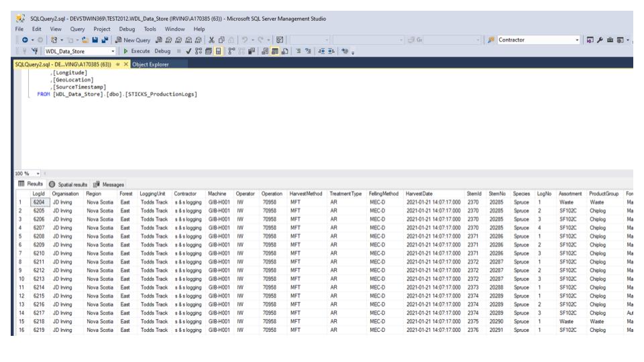
Task: Click the Copy icon in toolbar
Action: [x=221, y=40]
